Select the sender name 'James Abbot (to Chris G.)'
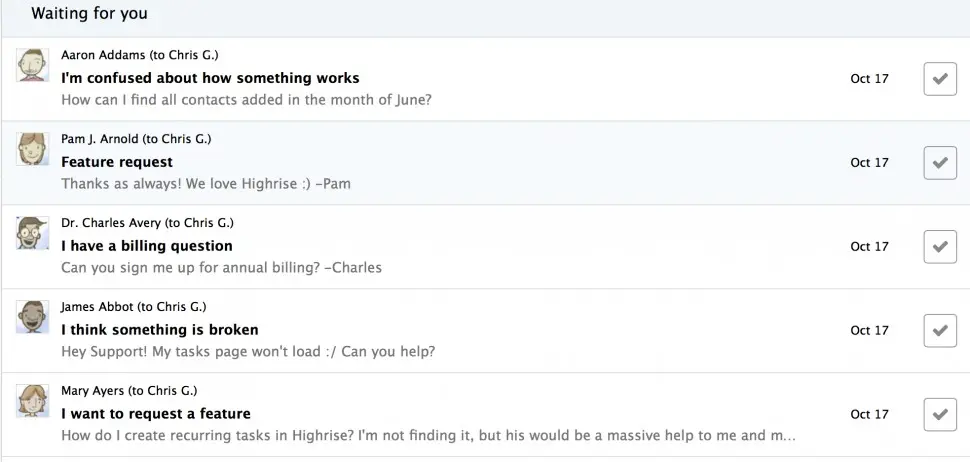 [x=133, y=307]
